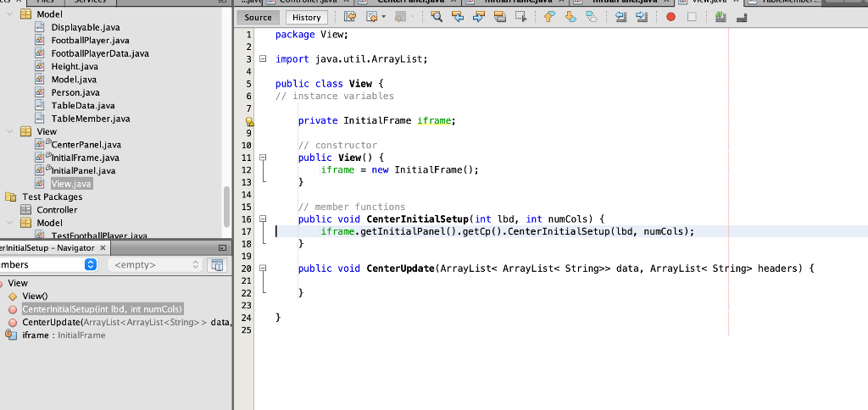This screenshot has width=868, height=410.
Task: Toggle Rectangular Selection mode
Action: coord(521,17)
